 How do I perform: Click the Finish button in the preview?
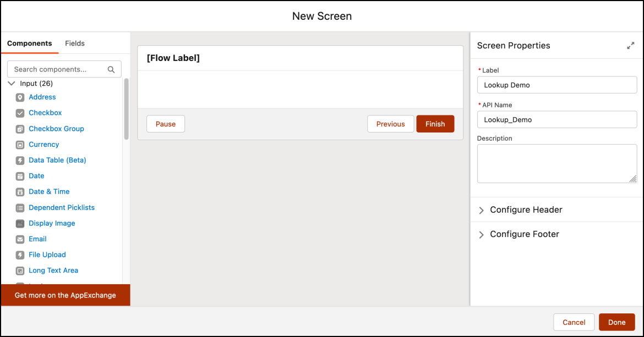pyautogui.click(x=435, y=124)
